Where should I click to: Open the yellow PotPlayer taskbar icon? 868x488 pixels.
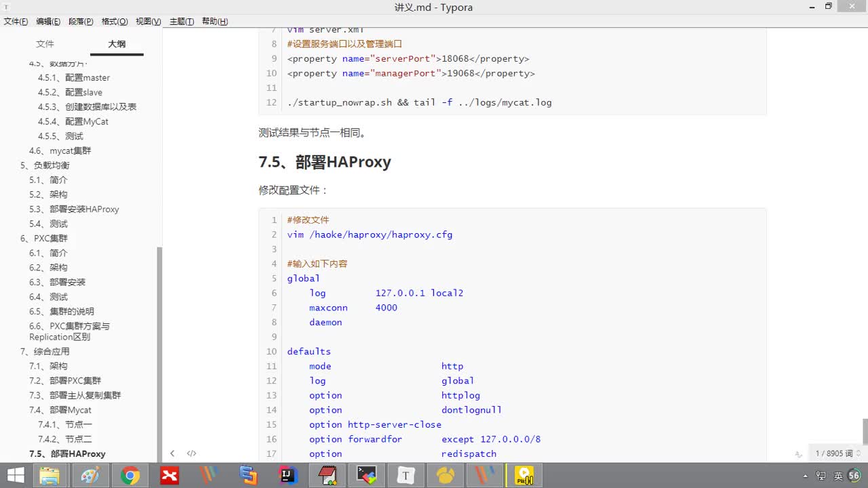click(524, 476)
